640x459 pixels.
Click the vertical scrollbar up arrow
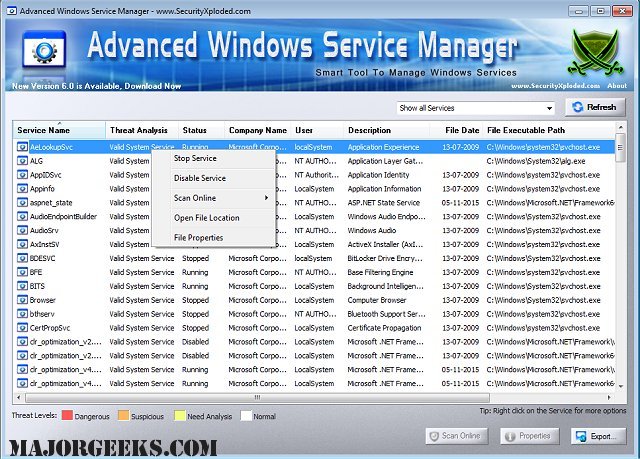(x=620, y=127)
